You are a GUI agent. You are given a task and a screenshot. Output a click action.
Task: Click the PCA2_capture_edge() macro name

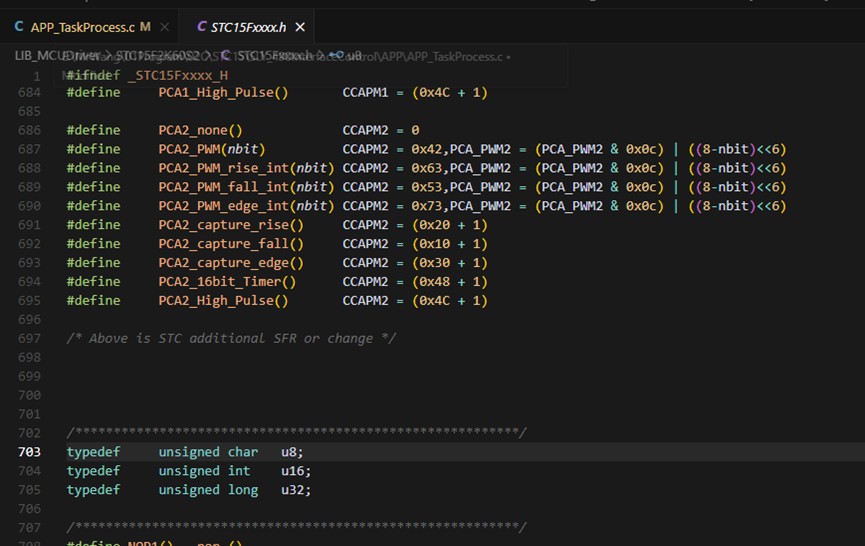point(231,263)
